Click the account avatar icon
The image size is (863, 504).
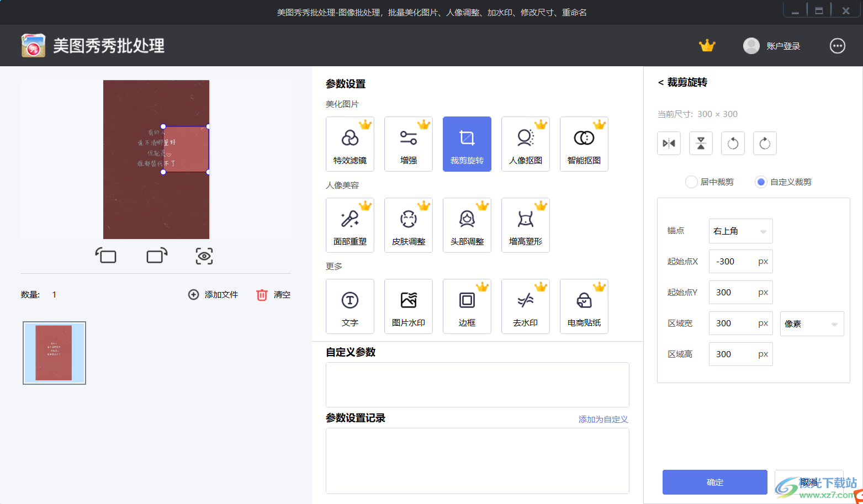pos(751,46)
